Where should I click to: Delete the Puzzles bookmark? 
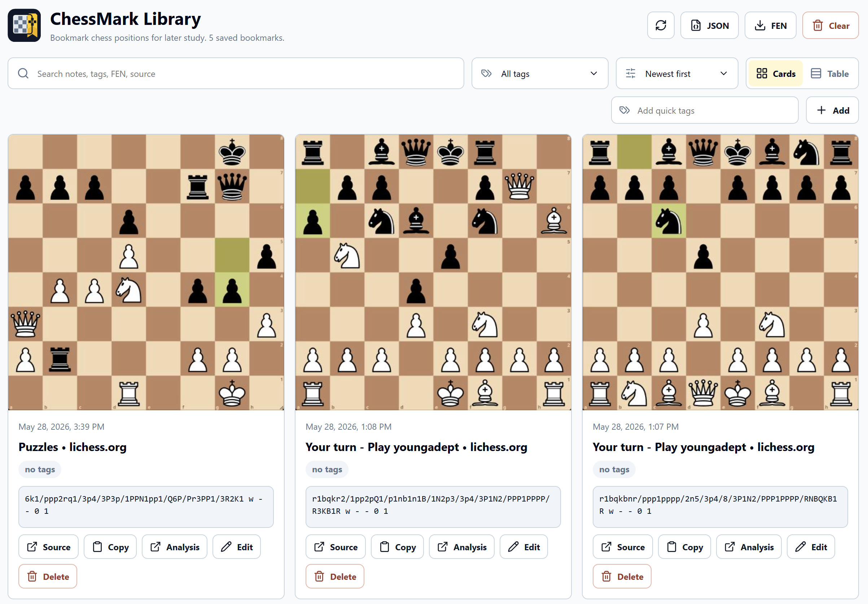pyautogui.click(x=48, y=576)
